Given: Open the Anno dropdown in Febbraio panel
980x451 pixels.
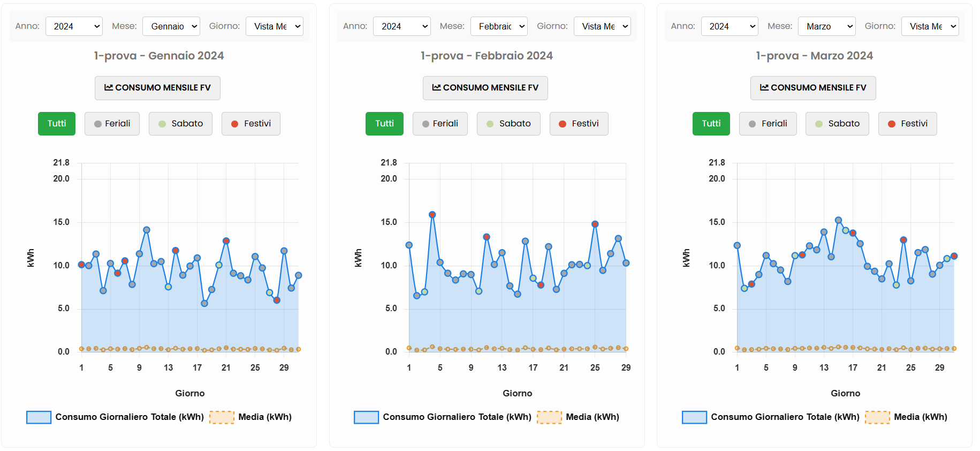Looking at the screenshot, I should click(402, 26).
